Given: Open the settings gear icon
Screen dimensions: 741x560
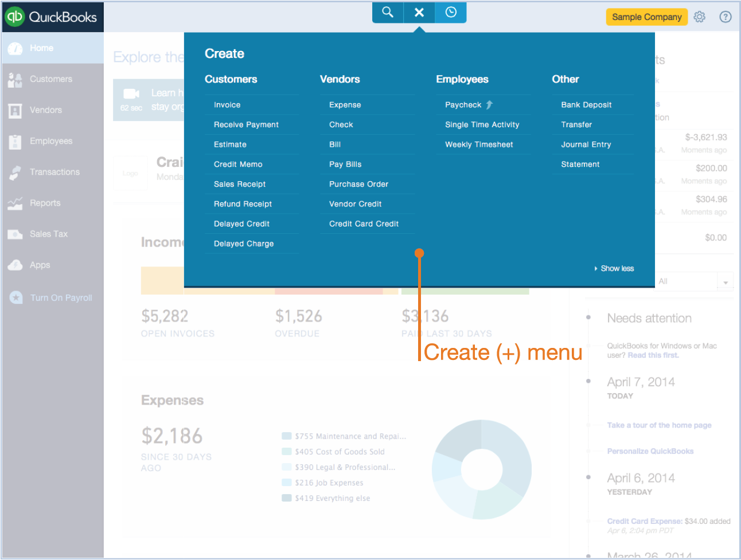Looking at the screenshot, I should (699, 17).
